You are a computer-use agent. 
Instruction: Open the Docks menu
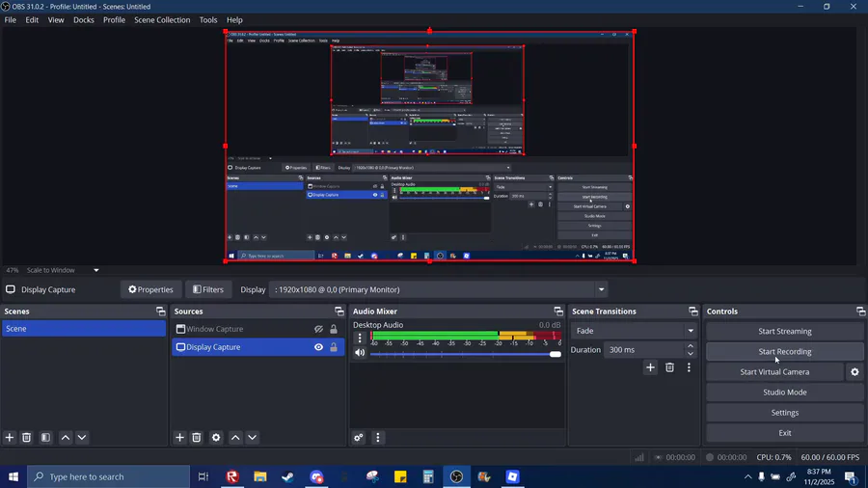pos(84,20)
